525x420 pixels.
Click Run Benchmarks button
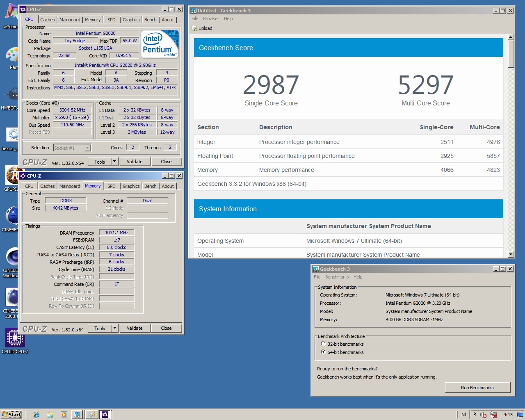477,388
